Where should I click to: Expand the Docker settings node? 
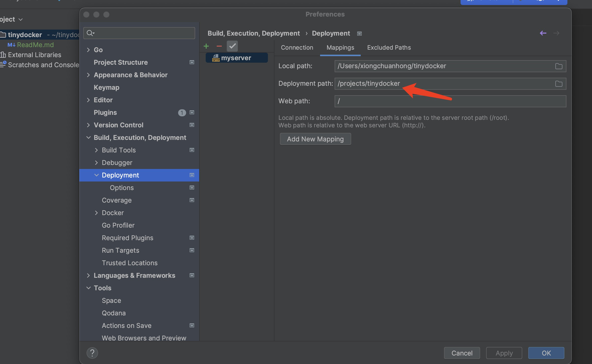click(x=96, y=213)
